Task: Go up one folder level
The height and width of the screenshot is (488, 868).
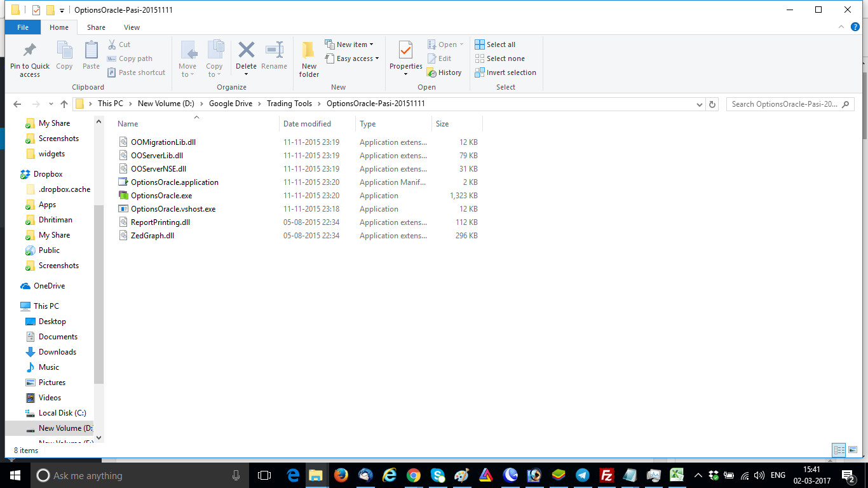Action: pyautogui.click(x=64, y=104)
